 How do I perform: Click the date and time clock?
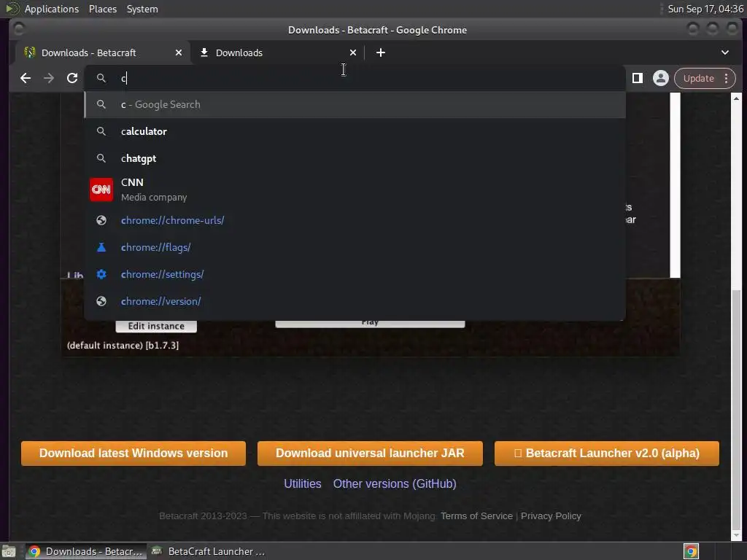pyautogui.click(x=705, y=9)
